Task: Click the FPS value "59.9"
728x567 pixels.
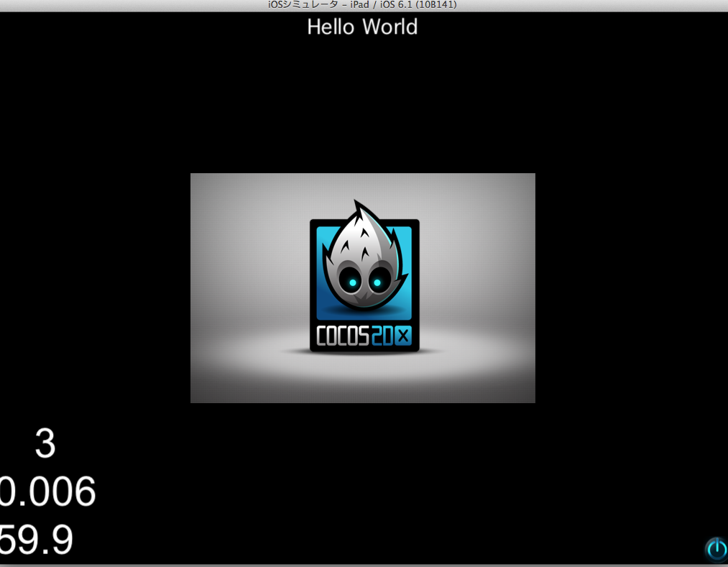Action: click(36, 540)
